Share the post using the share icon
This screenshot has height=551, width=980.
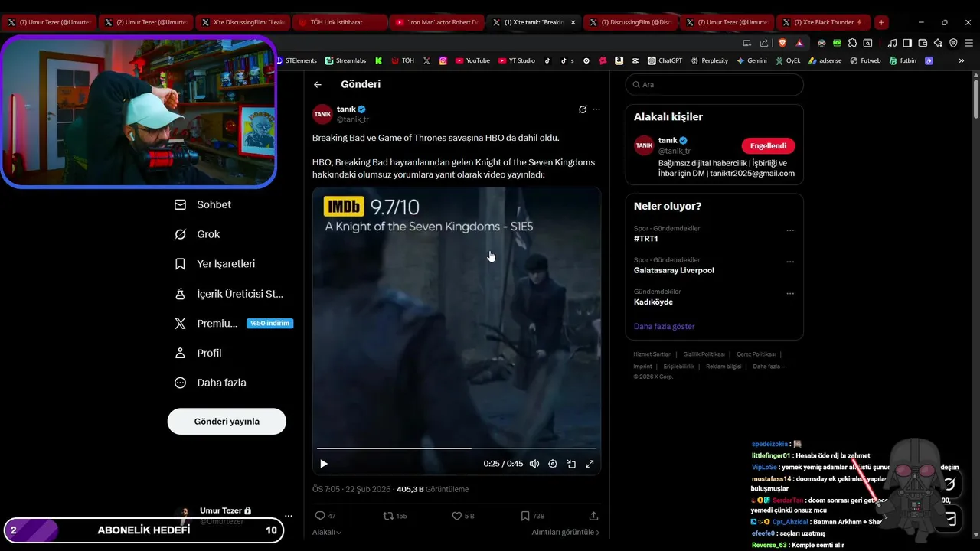click(x=593, y=516)
